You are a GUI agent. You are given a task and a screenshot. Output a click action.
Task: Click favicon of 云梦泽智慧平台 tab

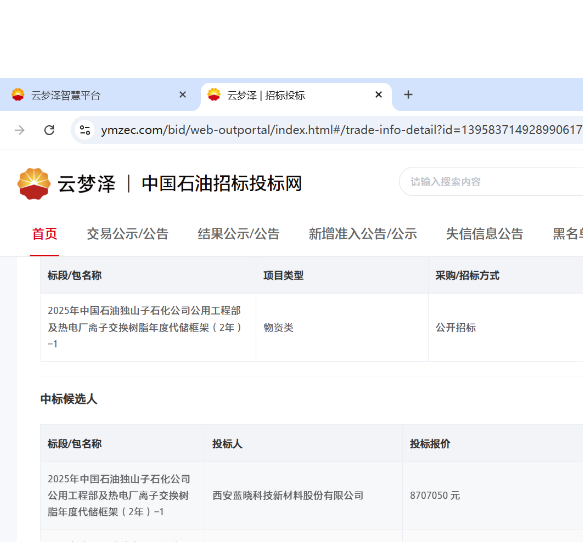coord(18,95)
